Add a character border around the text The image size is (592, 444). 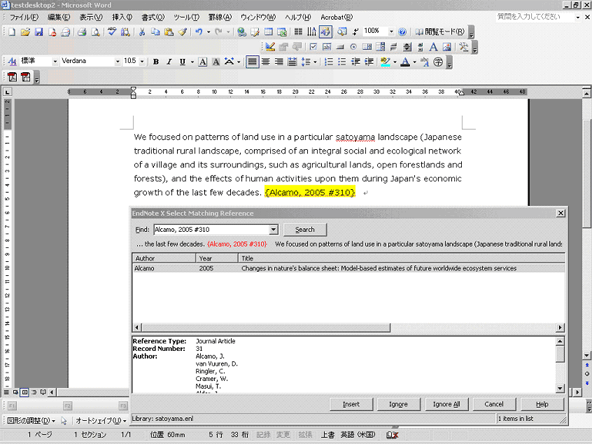tap(203, 62)
